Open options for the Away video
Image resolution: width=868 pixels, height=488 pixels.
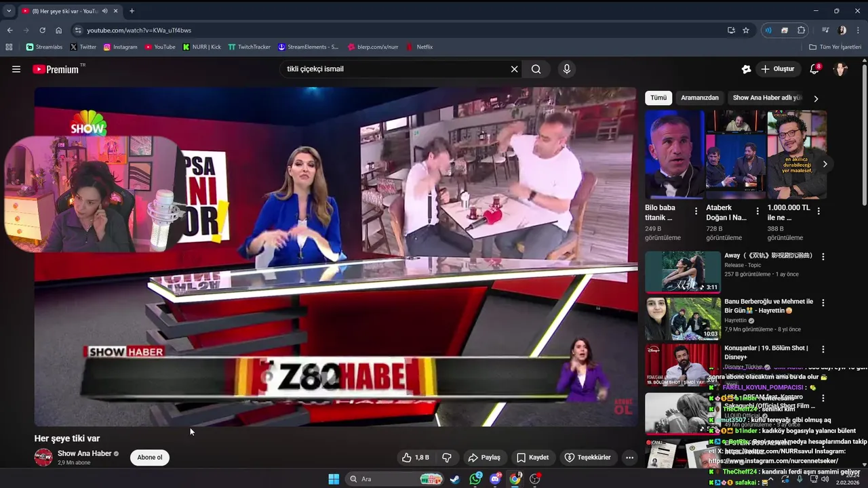click(x=823, y=257)
